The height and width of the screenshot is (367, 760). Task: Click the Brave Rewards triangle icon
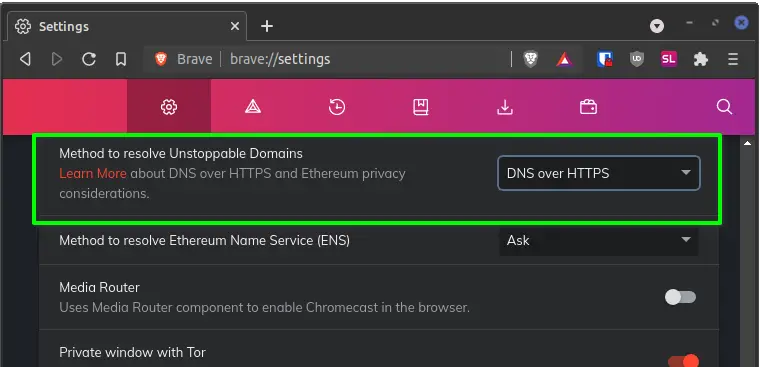tap(564, 60)
